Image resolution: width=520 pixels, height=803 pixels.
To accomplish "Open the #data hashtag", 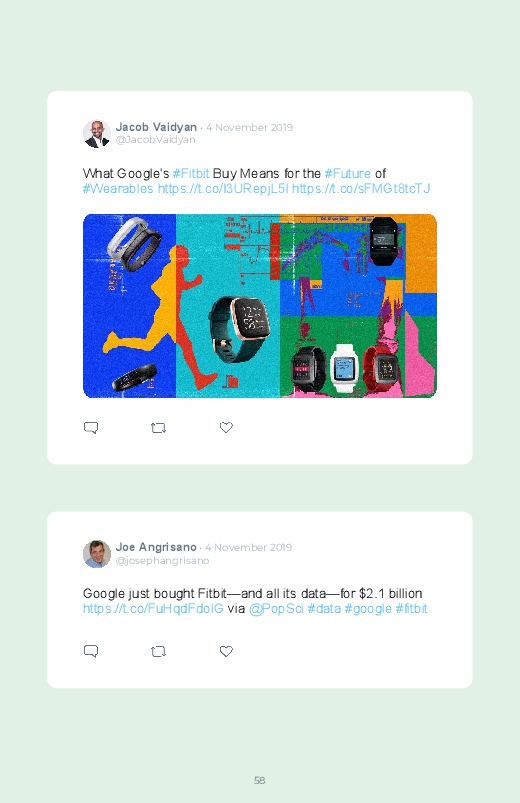I will (x=324, y=608).
